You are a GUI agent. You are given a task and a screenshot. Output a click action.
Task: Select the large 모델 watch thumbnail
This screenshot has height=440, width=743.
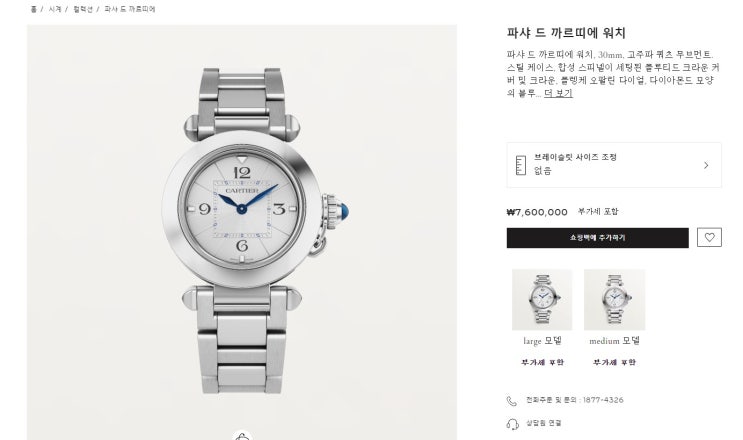(542, 299)
